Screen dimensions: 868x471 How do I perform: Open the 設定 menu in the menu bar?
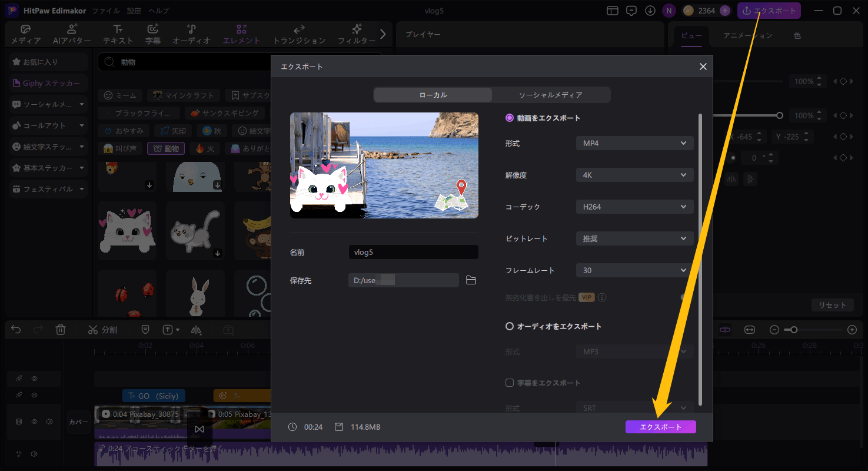click(133, 10)
